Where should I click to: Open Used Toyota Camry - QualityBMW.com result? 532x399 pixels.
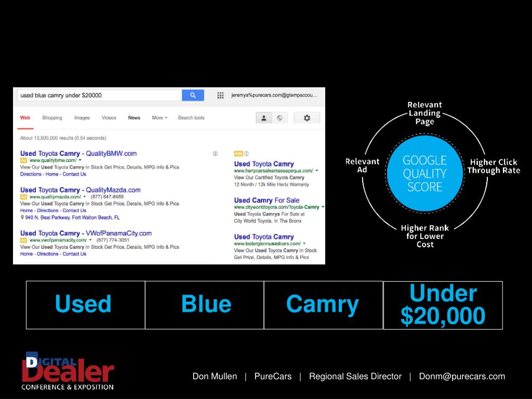point(78,153)
